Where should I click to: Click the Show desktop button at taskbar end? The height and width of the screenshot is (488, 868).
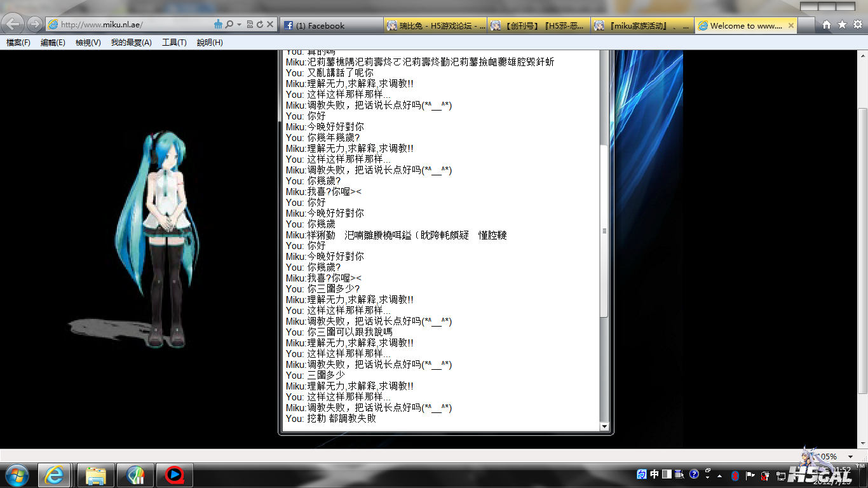864,475
